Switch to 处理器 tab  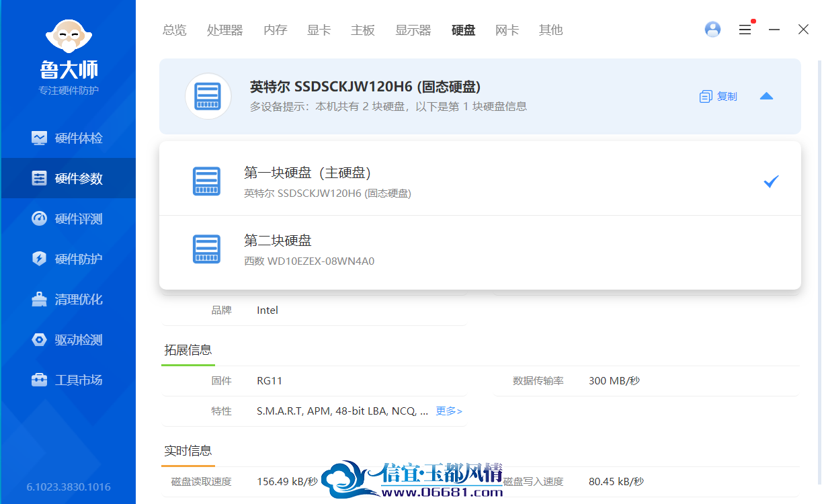pos(225,30)
